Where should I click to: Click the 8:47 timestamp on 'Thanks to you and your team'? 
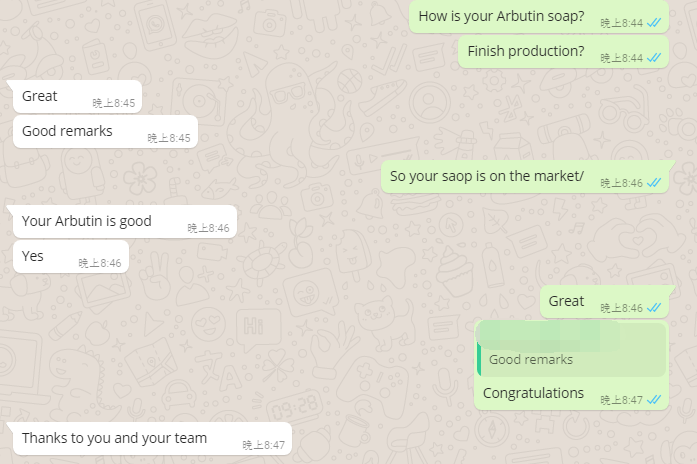pos(264,445)
